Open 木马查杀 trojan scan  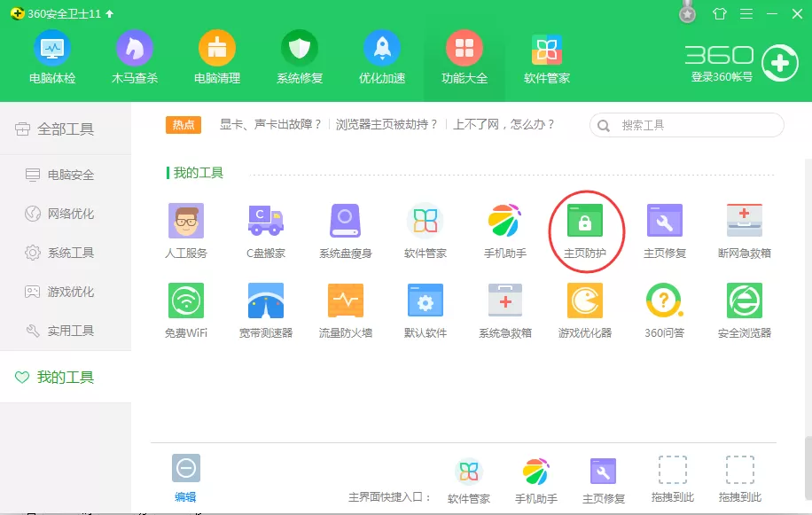coord(134,57)
